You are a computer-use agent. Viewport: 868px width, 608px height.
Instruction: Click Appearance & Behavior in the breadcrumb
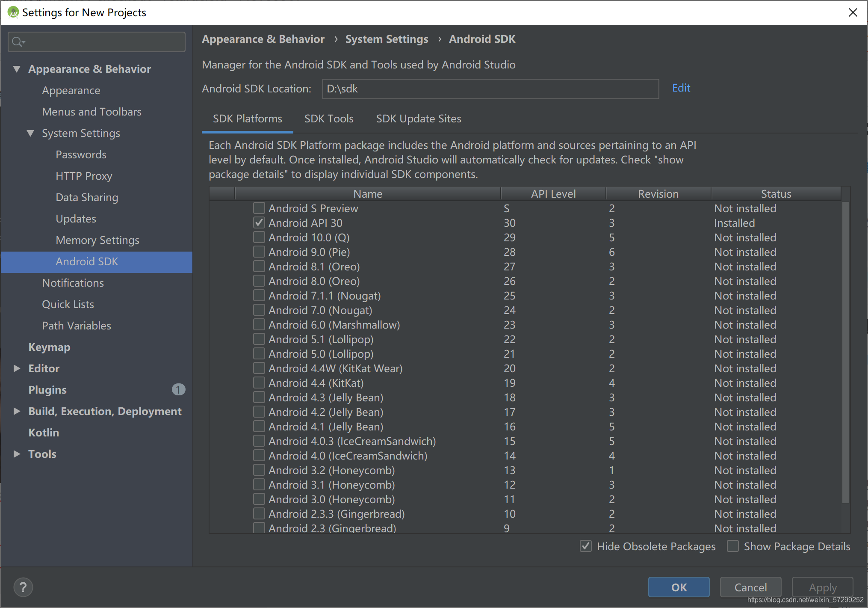[263, 39]
